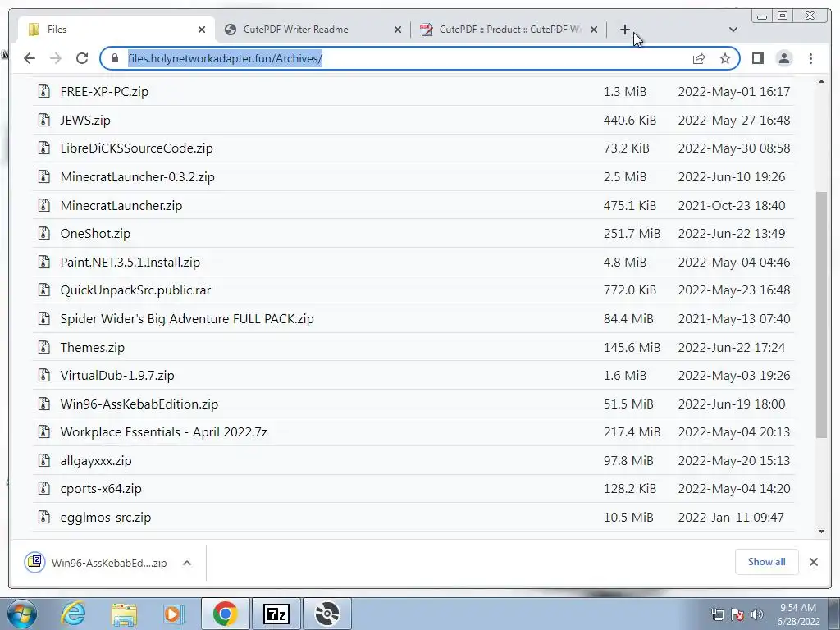
Task: Open Chrome's three-dot menu
Action: [x=810, y=58]
